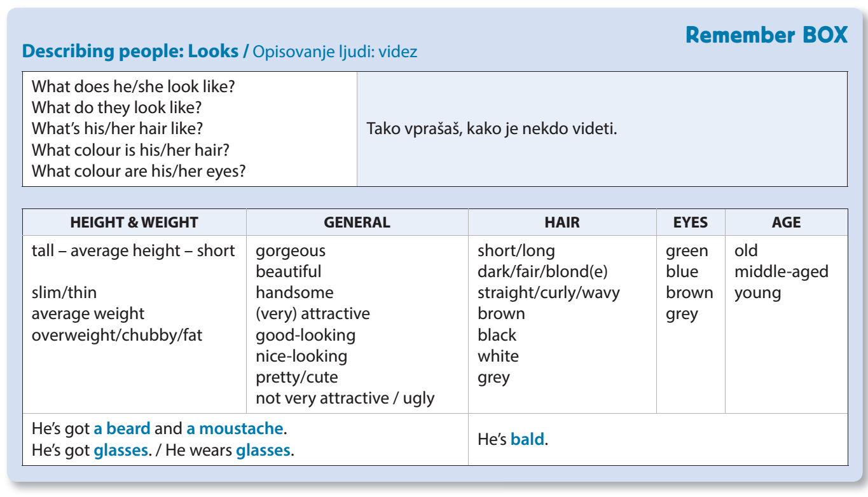Click the Slovene subtitle "Opisovanje ljudi: videz"
The height and width of the screenshot is (497, 868).
[x=335, y=51]
